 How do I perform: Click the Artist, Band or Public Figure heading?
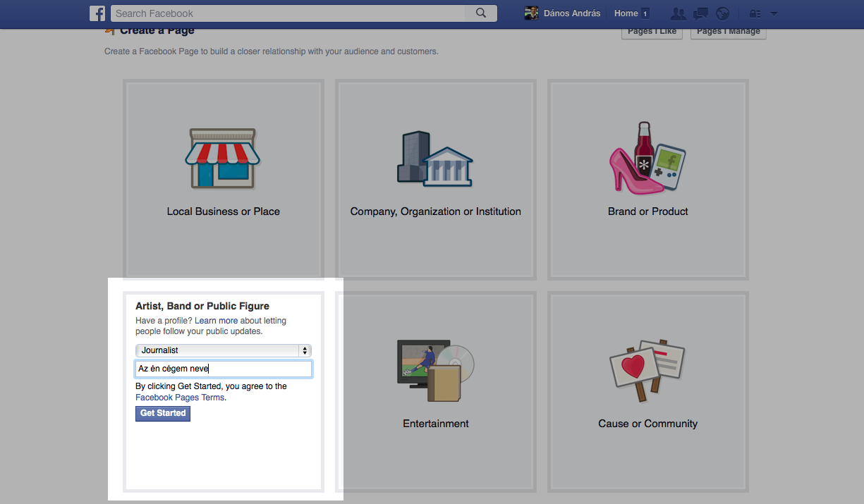point(202,306)
